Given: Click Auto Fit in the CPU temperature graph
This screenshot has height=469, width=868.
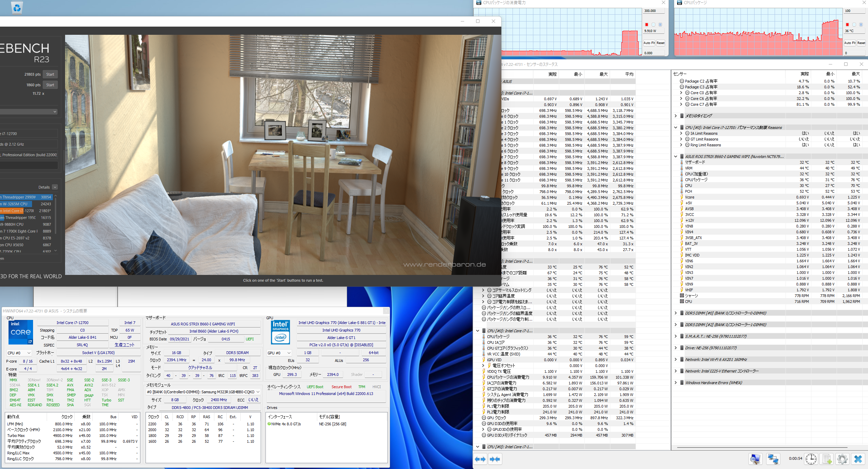Looking at the screenshot, I should (x=850, y=43).
